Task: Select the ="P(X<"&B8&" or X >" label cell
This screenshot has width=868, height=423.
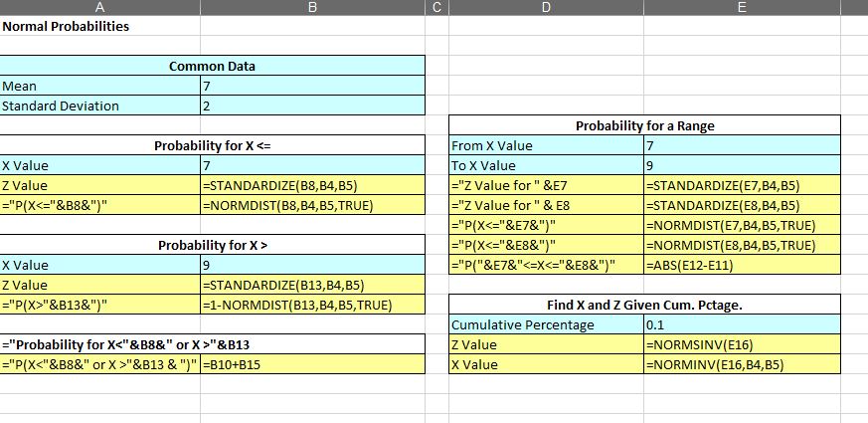Action: [99, 364]
